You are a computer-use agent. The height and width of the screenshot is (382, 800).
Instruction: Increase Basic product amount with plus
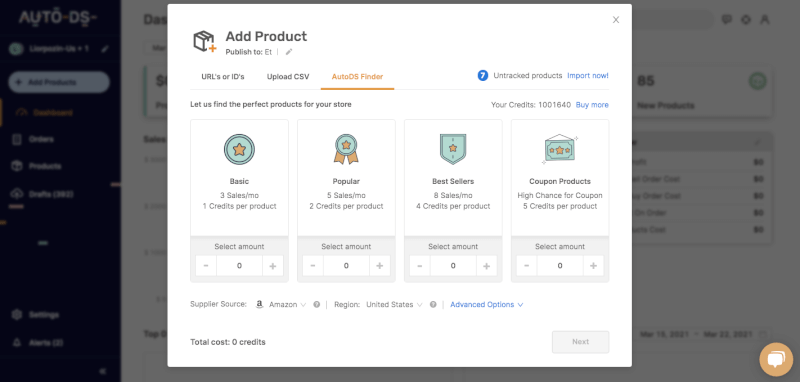272,266
